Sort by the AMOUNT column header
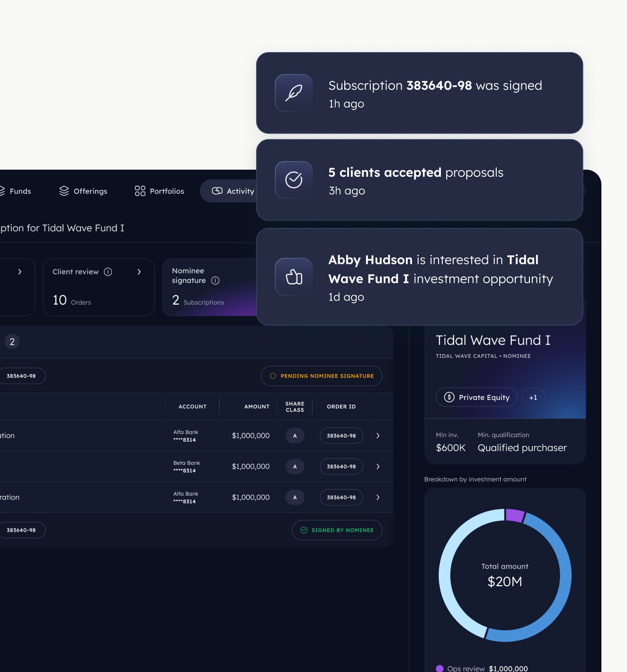627x672 pixels. [x=257, y=407]
